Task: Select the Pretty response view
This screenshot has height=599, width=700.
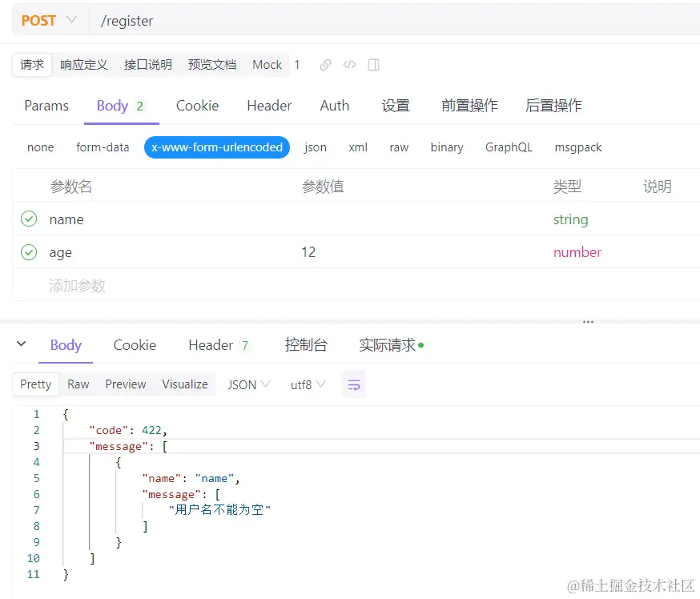Action: [x=36, y=384]
